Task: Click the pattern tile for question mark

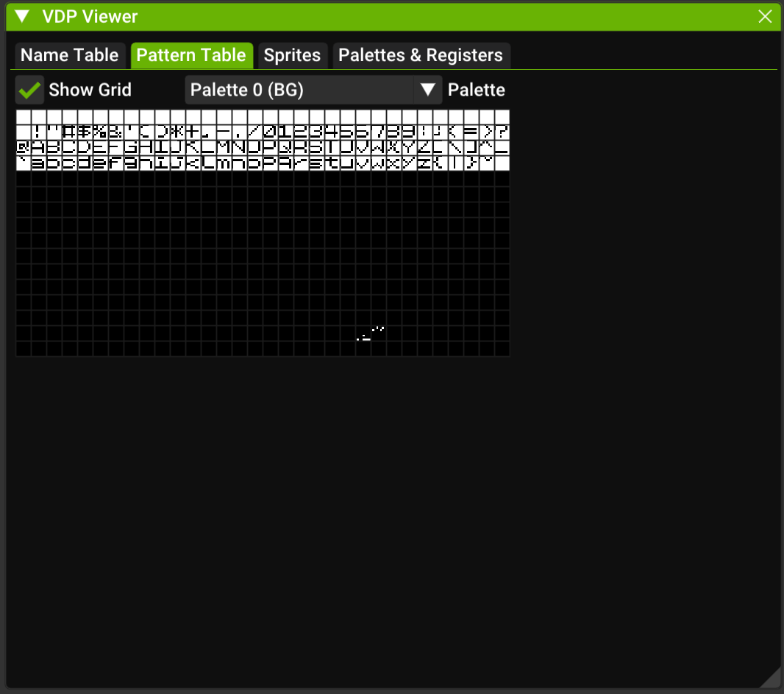Action: (x=502, y=132)
